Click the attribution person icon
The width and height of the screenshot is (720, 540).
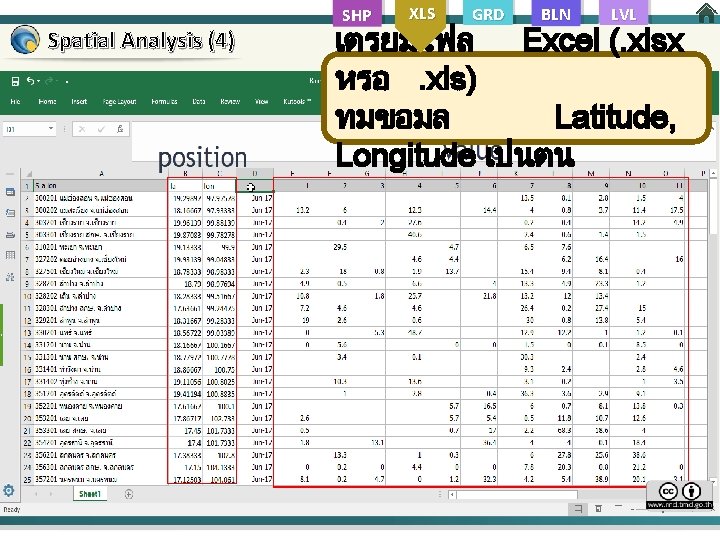[692, 491]
